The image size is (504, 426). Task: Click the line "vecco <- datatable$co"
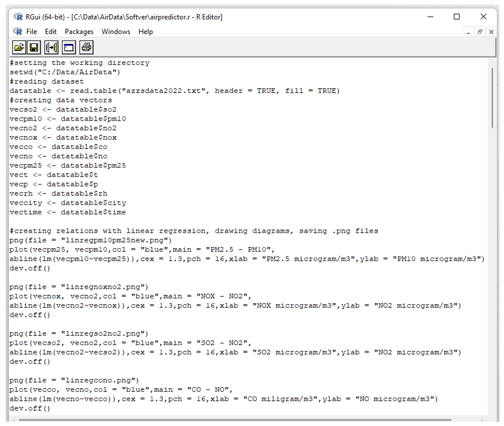tap(58, 147)
